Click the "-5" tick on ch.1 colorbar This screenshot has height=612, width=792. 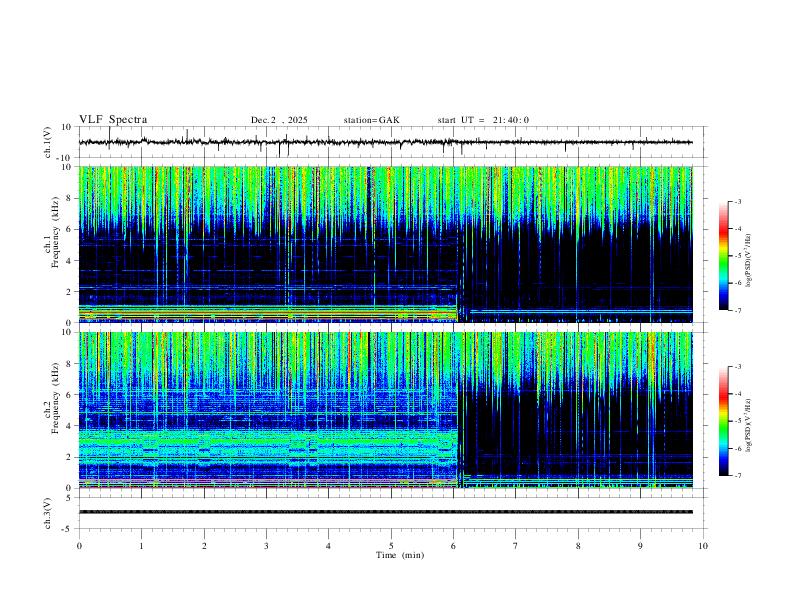[x=737, y=256]
